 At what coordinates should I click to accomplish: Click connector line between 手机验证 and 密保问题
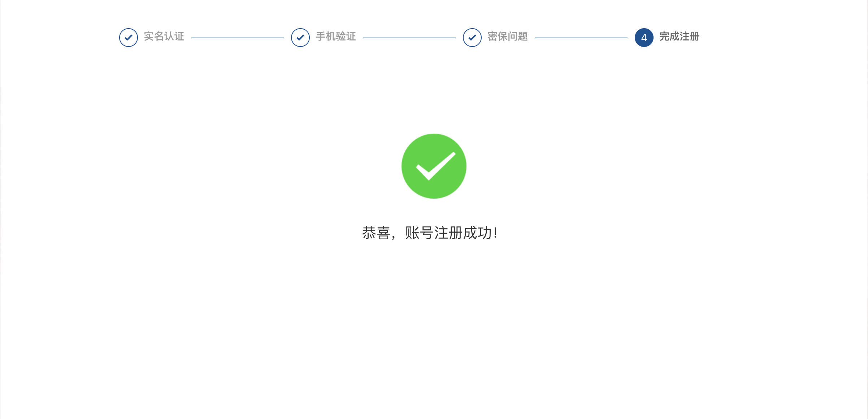point(409,38)
